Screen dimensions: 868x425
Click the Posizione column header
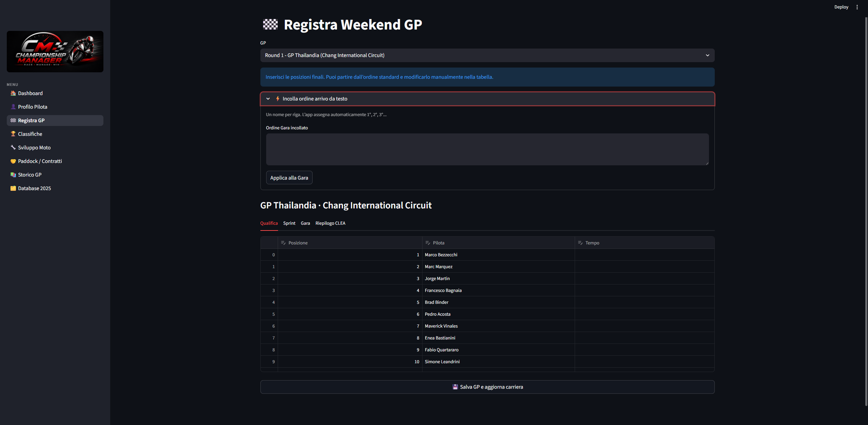[350, 243]
